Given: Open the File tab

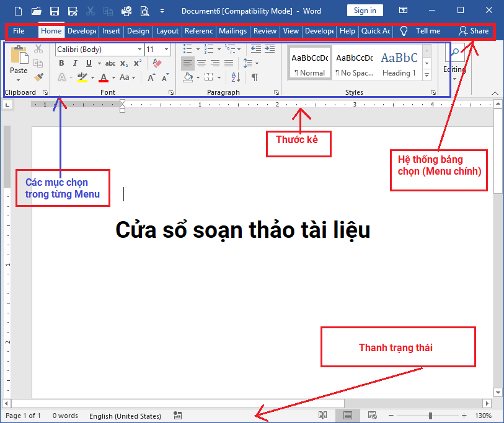Looking at the screenshot, I should tap(19, 31).
